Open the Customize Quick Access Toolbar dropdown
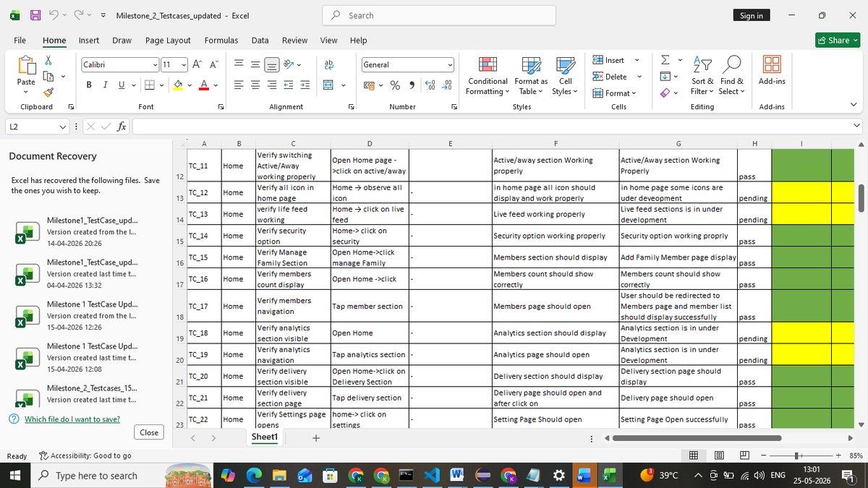This screenshot has width=868, height=488. pos(103,15)
